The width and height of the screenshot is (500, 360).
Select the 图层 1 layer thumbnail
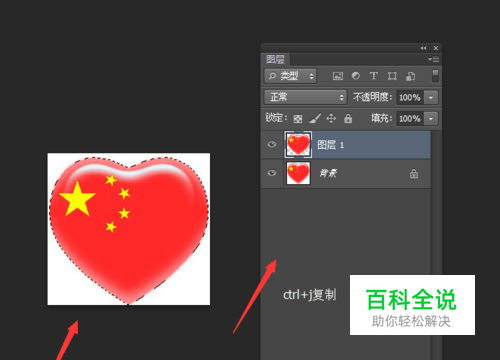pyautogui.click(x=298, y=144)
